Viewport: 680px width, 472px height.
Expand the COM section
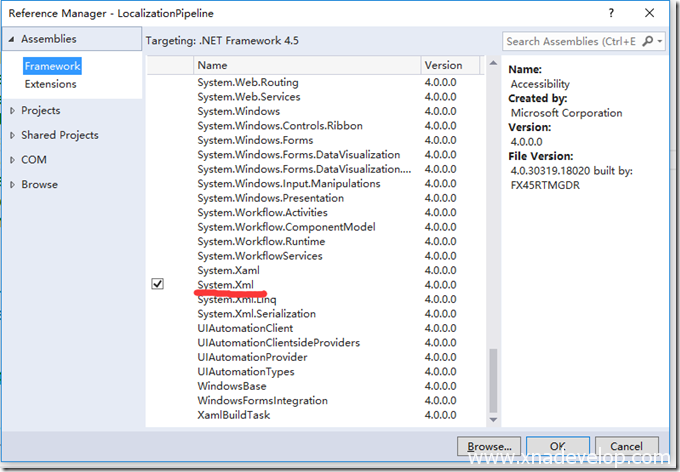click(12, 160)
